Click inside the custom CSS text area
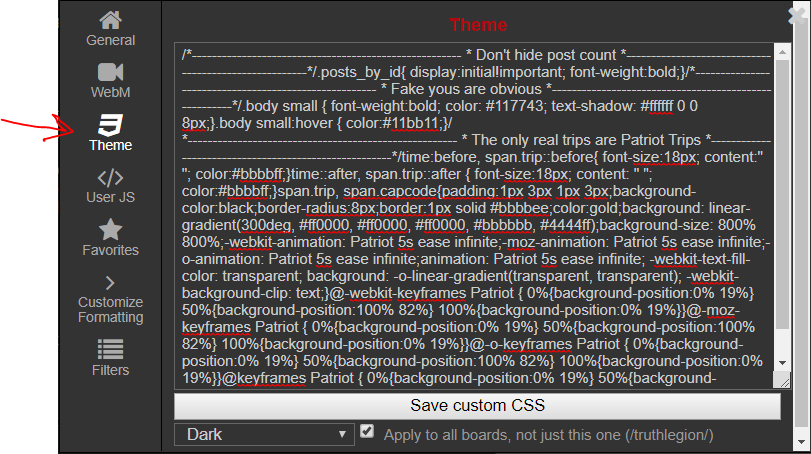Image resolution: width=811 pixels, height=454 pixels. pos(474,216)
